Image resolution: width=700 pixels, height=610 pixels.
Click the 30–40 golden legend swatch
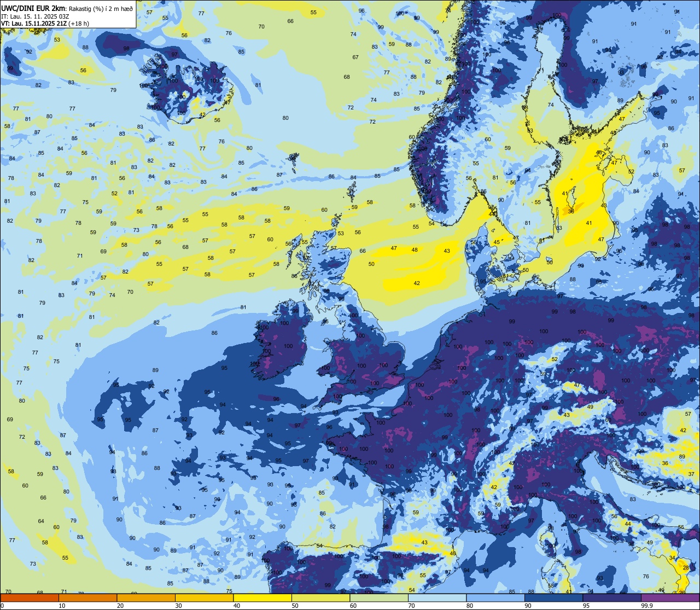pos(204,598)
